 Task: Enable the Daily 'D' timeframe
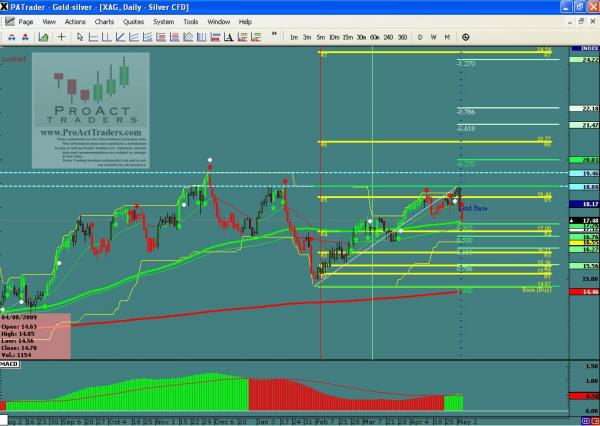pos(420,37)
